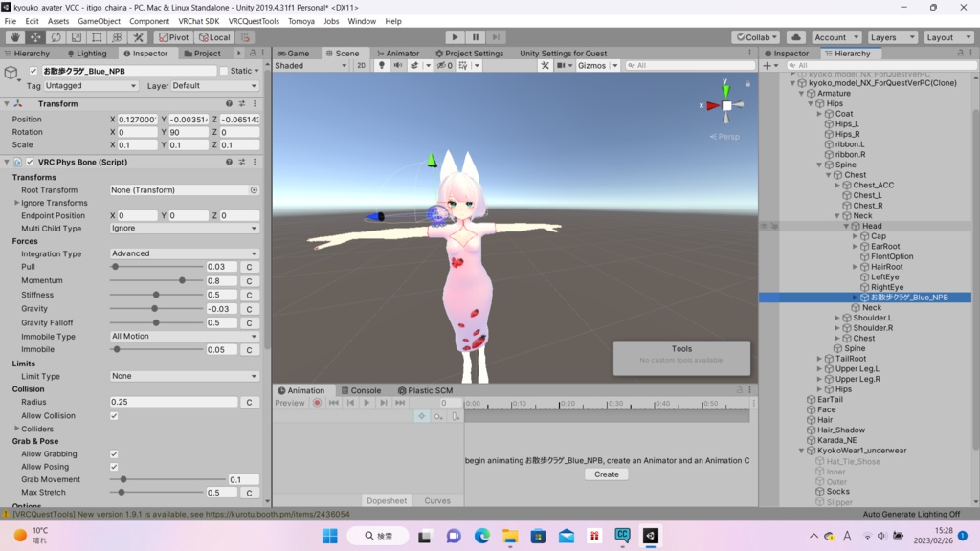Image resolution: width=980 pixels, height=551 pixels.
Task: Open the Integration Type dropdown showing Advanced
Action: click(185, 253)
